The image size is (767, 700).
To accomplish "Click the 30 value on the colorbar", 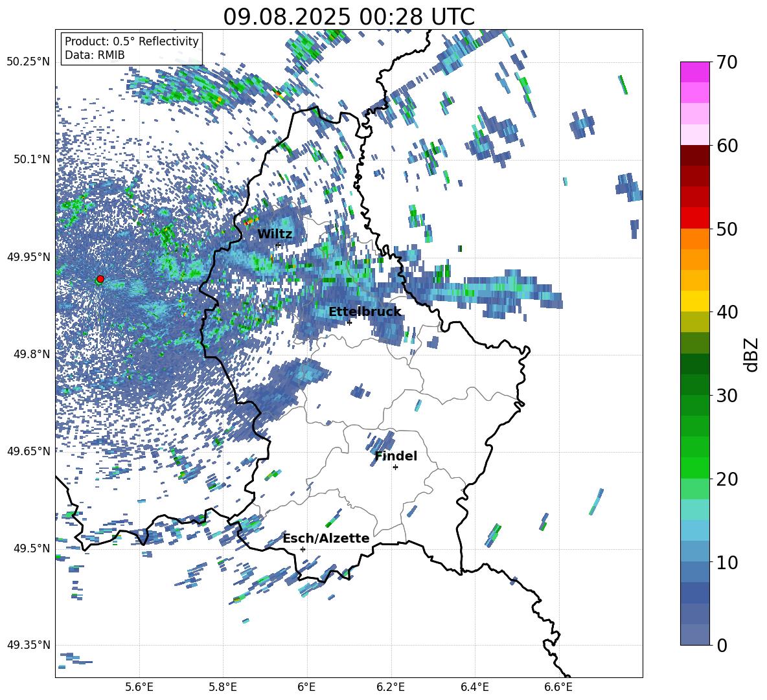I will pyautogui.click(x=727, y=396).
